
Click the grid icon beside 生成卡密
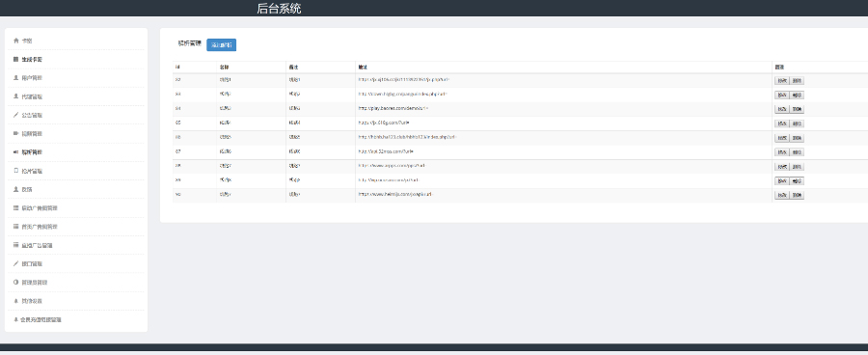tap(16, 59)
